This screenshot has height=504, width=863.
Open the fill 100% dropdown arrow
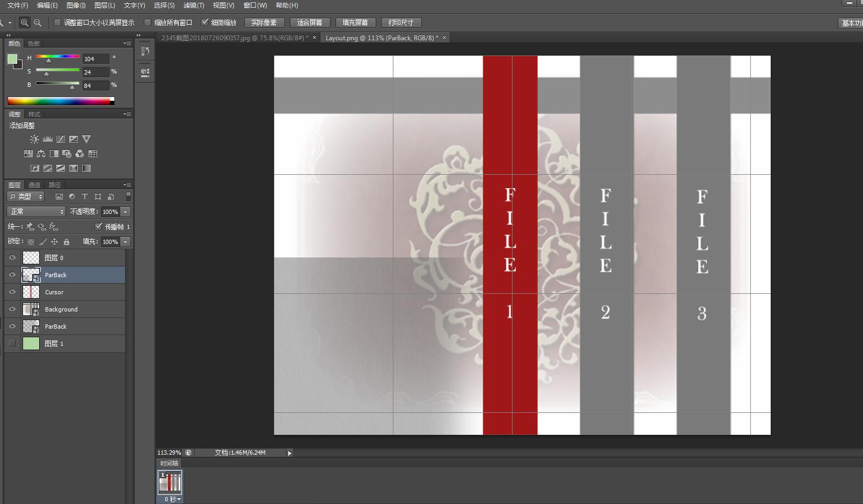tap(126, 242)
